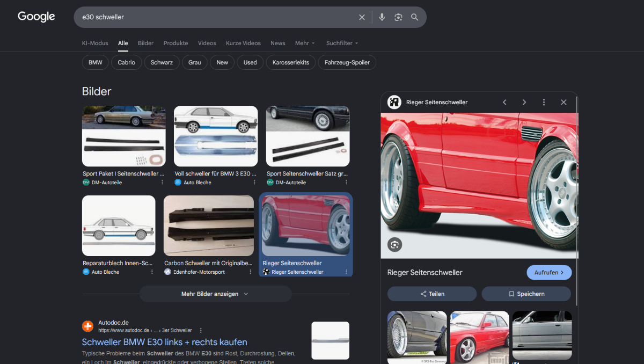Show next image in preview panel
Image resolution: width=644 pixels, height=364 pixels.
tap(524, 102)
